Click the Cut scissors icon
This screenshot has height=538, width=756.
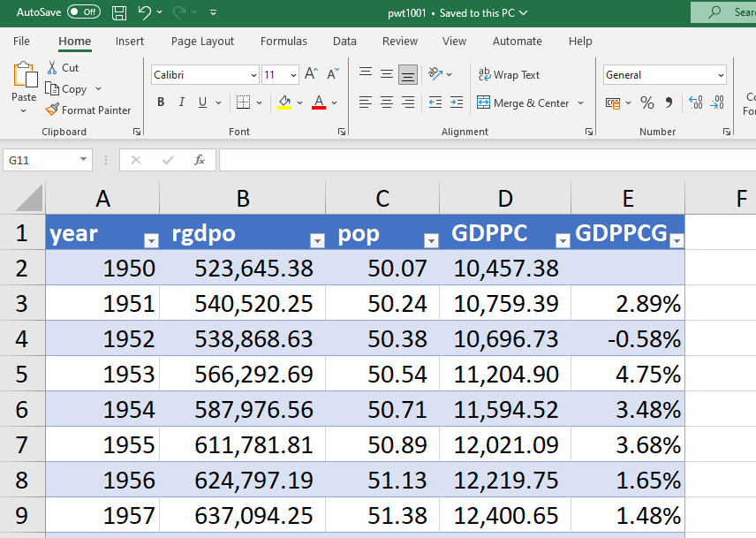click(x=53, y=68)
